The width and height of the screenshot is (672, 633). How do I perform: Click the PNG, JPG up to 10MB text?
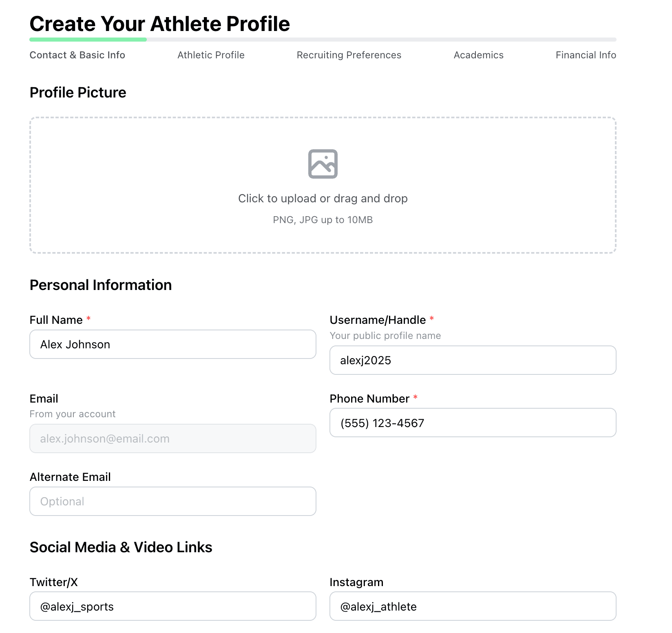pyautogui.click(x=323, y=219)
